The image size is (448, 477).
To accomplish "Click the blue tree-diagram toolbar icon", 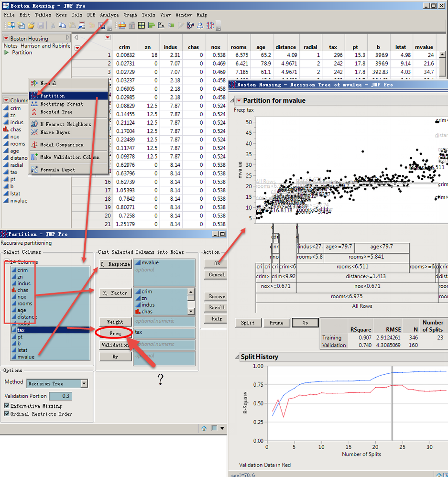I will 190,25.
